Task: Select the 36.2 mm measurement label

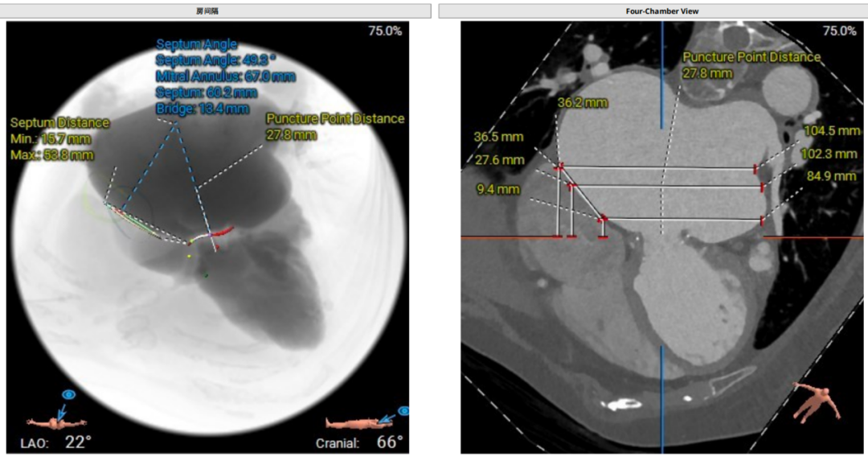Action: [583, 102]
